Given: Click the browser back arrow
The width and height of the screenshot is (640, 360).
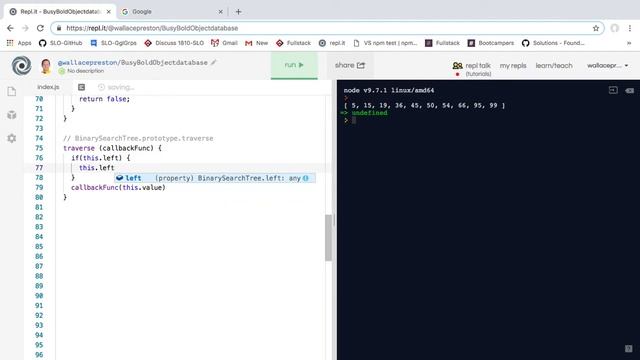Looking at the screenshot, I should 10,28.
